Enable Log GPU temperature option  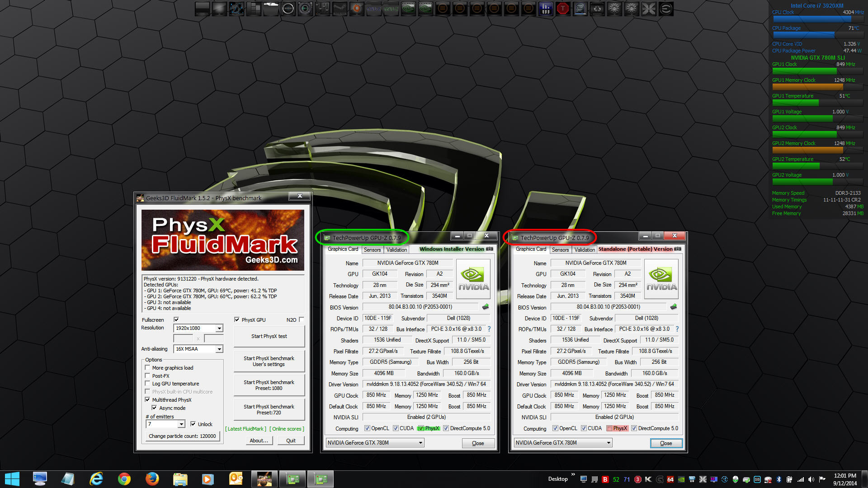147,384
